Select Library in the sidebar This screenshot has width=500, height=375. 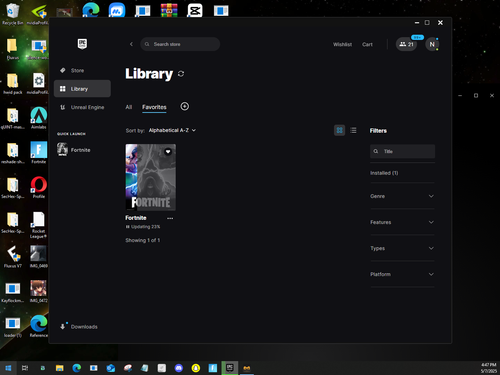tap(82, 89)
